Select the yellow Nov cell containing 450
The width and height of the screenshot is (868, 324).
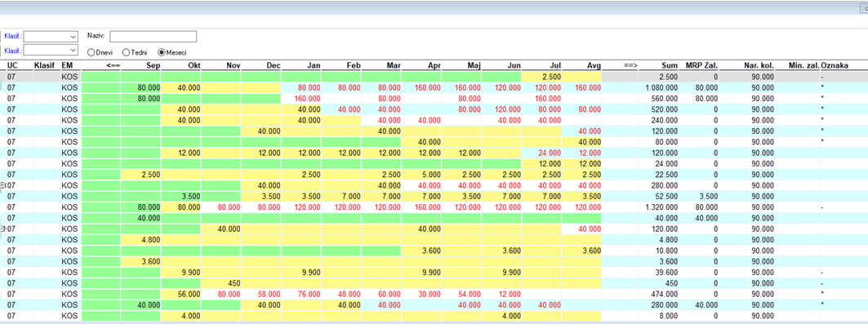pos(220,283)
